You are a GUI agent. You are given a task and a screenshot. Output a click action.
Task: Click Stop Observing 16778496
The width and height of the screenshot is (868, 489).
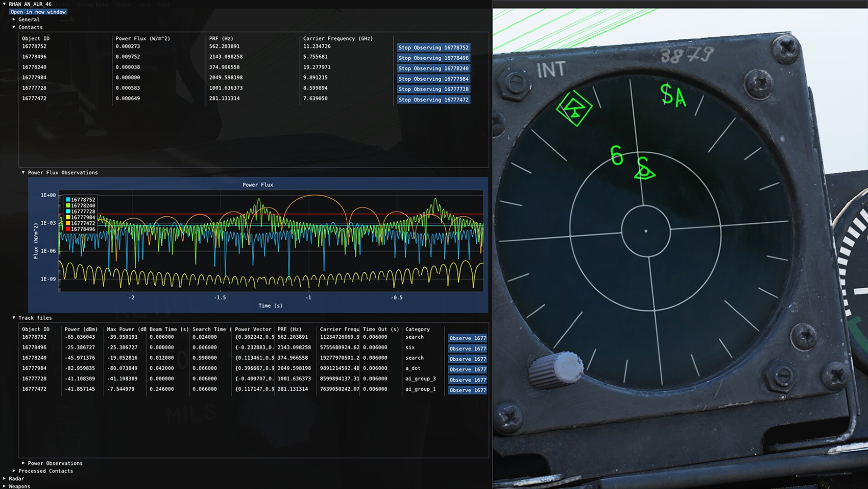[433, 58]
